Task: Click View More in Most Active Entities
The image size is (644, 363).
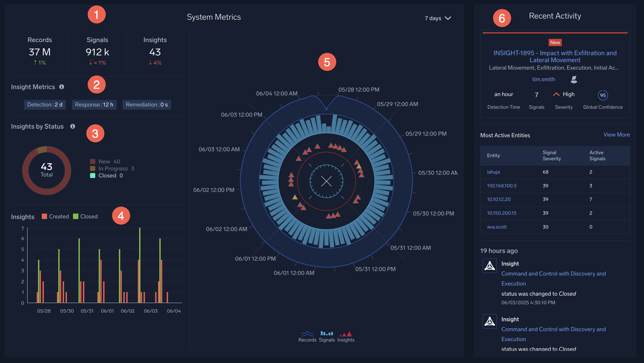Action: 617,135
